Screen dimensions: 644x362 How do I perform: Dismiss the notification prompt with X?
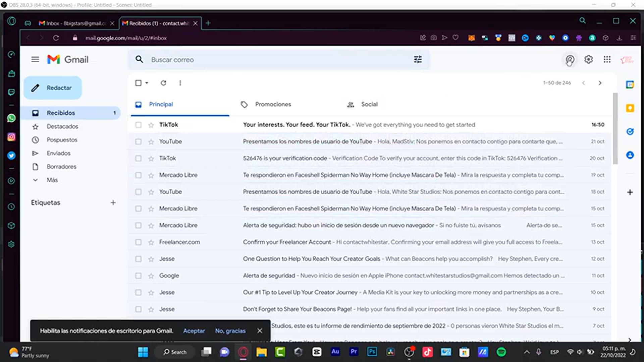(x=260, y=331)
